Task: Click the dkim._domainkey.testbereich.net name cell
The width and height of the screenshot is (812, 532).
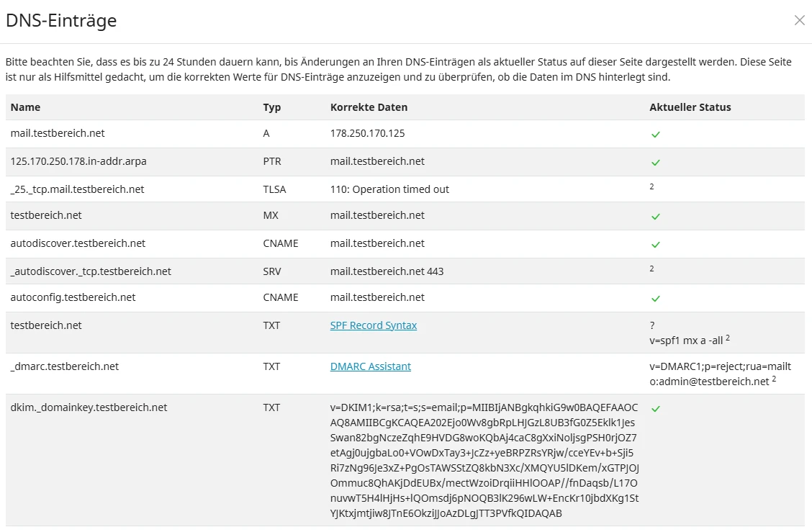Action: (x=89, y=407)
